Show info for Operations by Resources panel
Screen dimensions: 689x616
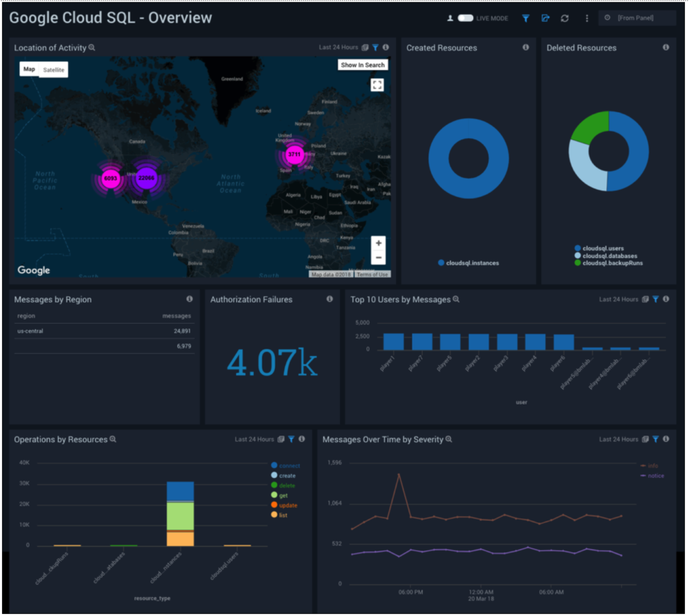(301, 439)
